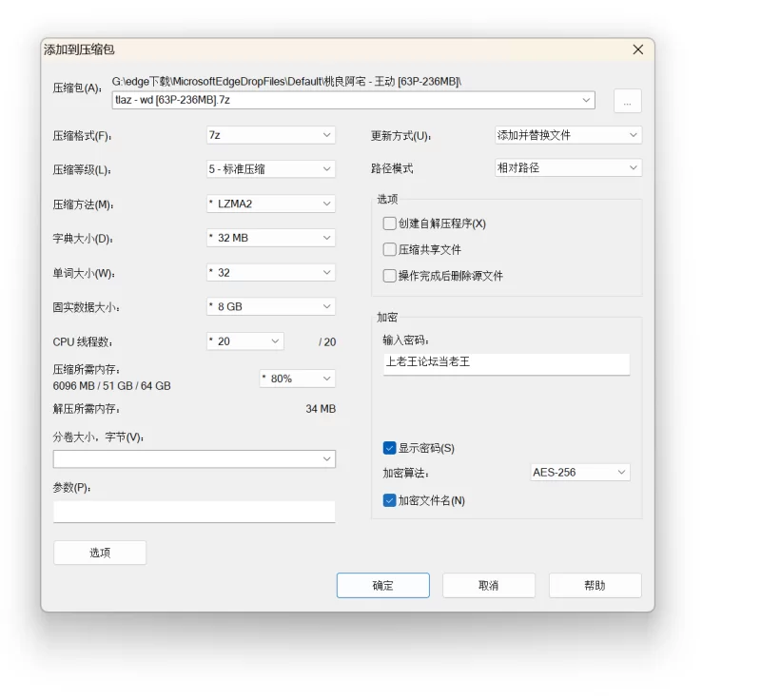Open 帮助 help button

[595, 585]
